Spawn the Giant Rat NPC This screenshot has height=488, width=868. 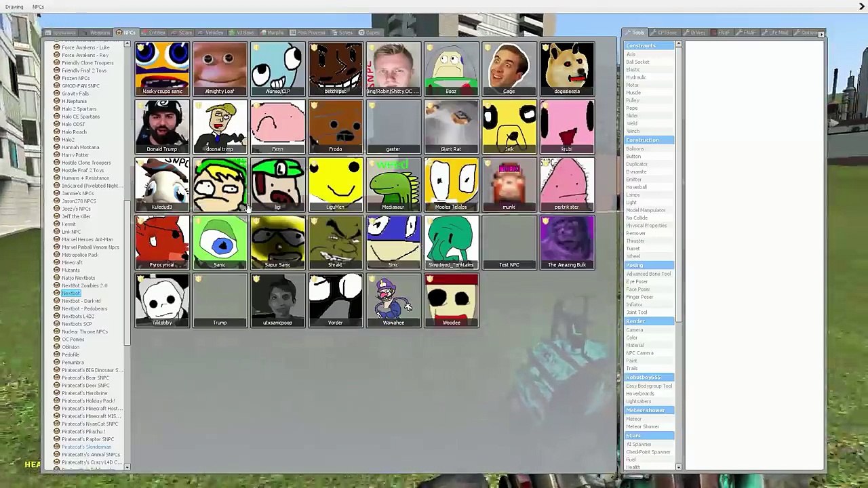[x=452, y=127]
